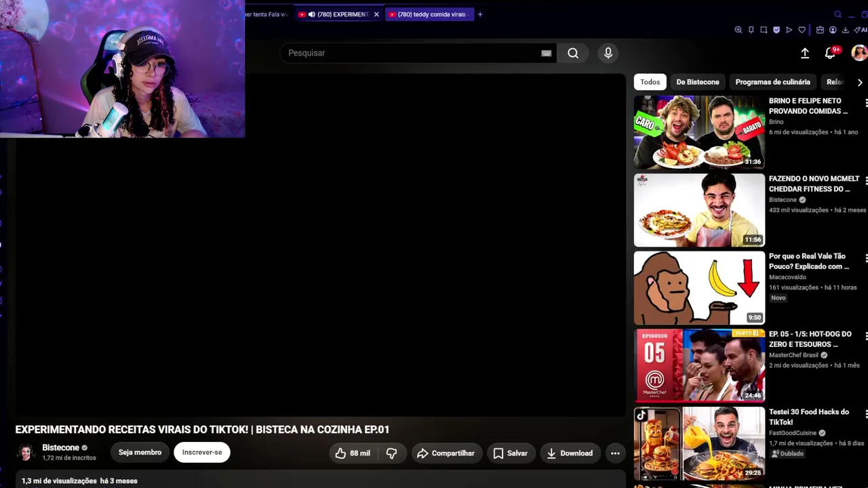Open options menu for MasterChef video
The image size is (868, 488).
(x=866, y=335)
